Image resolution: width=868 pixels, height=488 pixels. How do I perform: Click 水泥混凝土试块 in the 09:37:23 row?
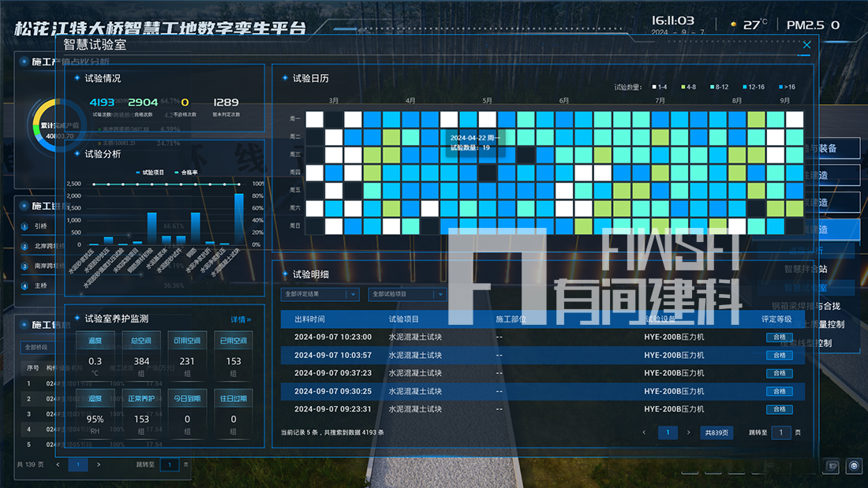click(x=415, y=374)
